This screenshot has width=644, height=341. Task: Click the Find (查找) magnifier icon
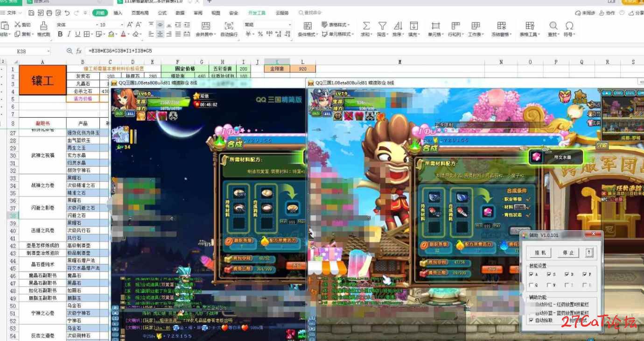[553, 26]
